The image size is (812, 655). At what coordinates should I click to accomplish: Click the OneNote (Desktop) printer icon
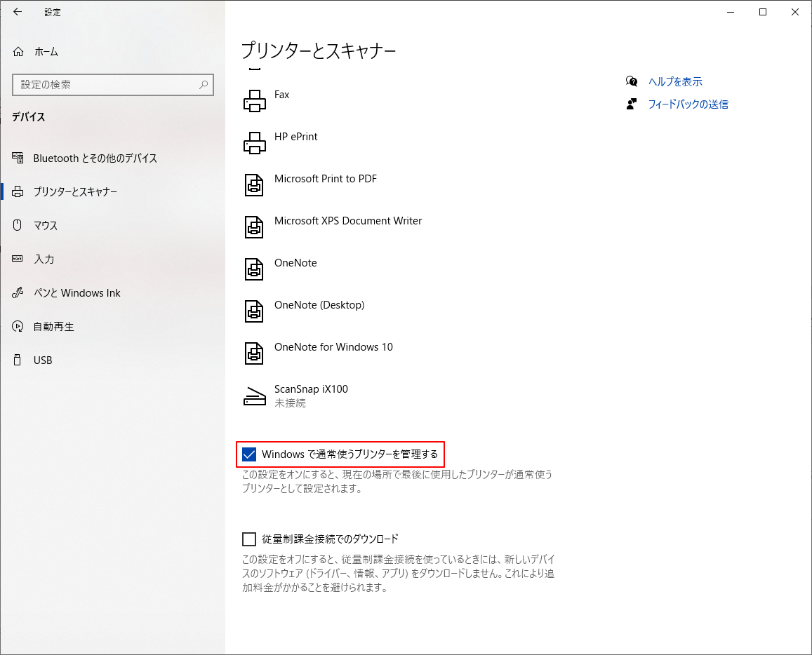(254, 311)
